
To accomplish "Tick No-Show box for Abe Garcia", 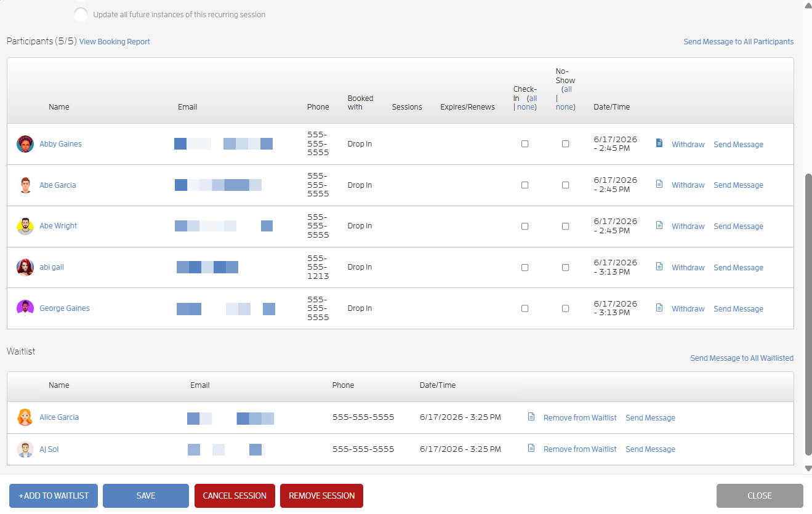I will click(565, 185).
